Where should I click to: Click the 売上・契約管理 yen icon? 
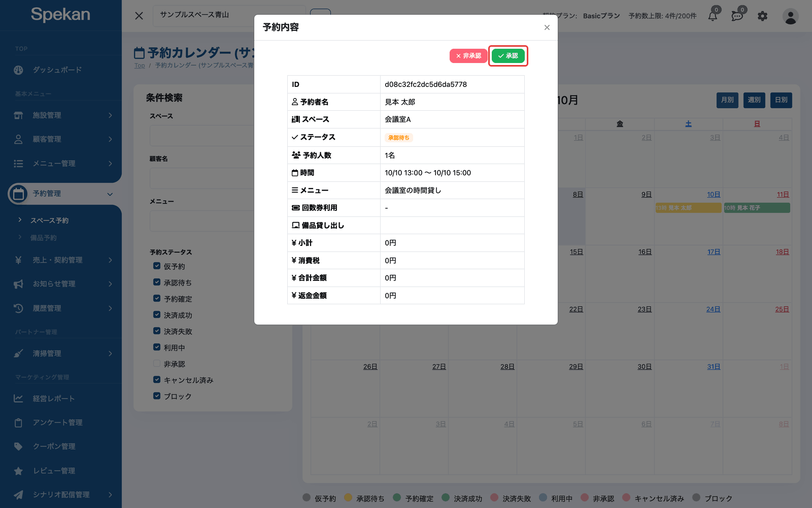(18, 260)
